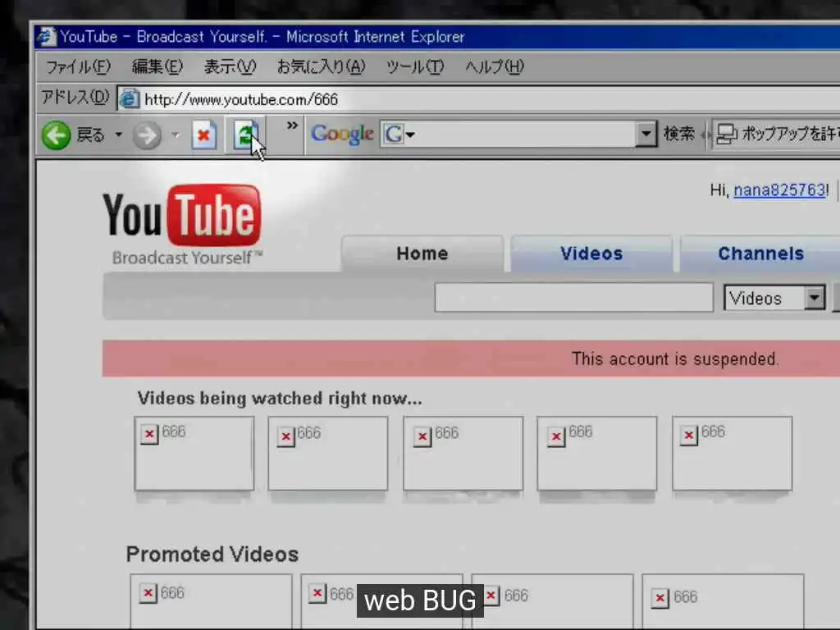Open the Google G search options dropdown
This screenshot has height=630, width=840.
point(399,134)
